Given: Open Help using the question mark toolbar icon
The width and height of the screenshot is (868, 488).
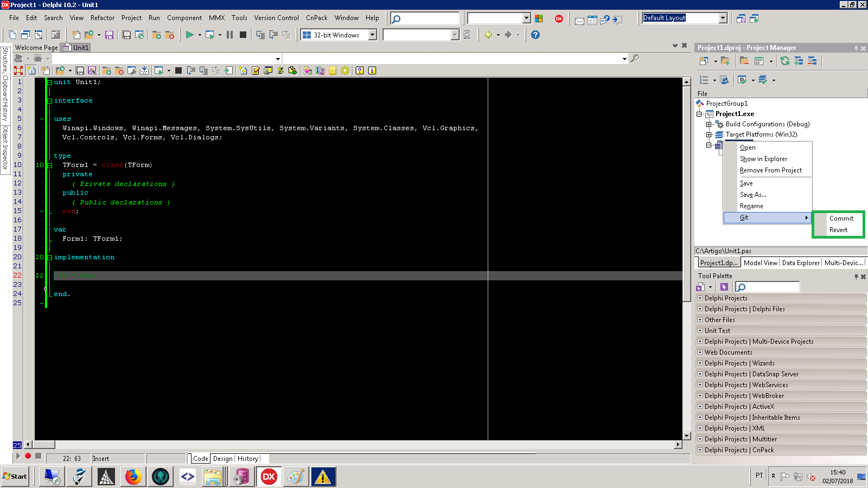Looking at the screenshot, I should 534,35.
